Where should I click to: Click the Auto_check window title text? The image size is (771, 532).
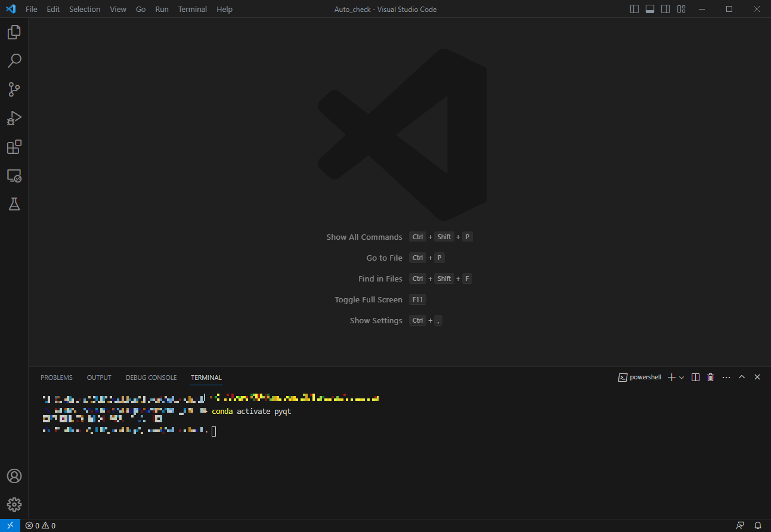pos(385,10)
